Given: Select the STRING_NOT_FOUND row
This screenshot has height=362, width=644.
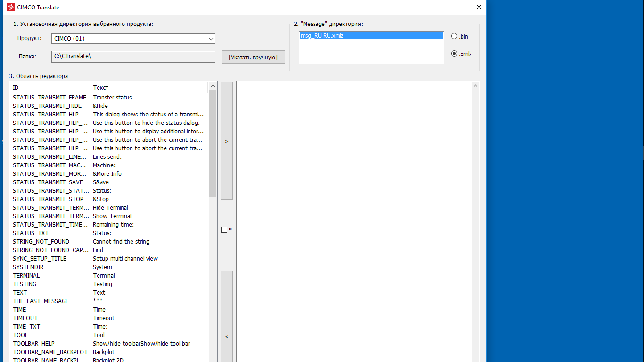Looking at the screenshot, I should point(41,242).
